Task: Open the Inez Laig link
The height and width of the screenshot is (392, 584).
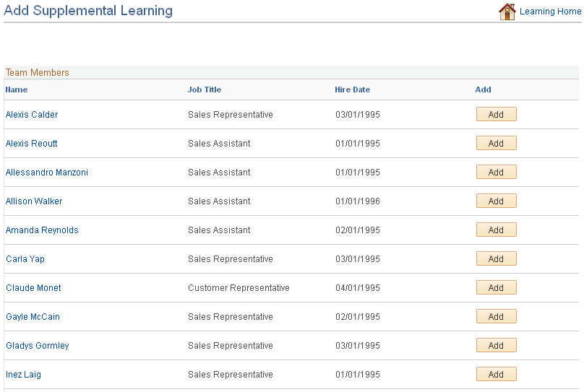Action: 23,375
